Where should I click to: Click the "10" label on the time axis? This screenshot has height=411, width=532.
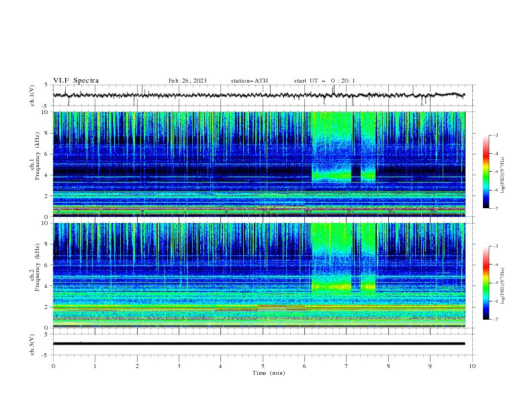click(472, 366)
